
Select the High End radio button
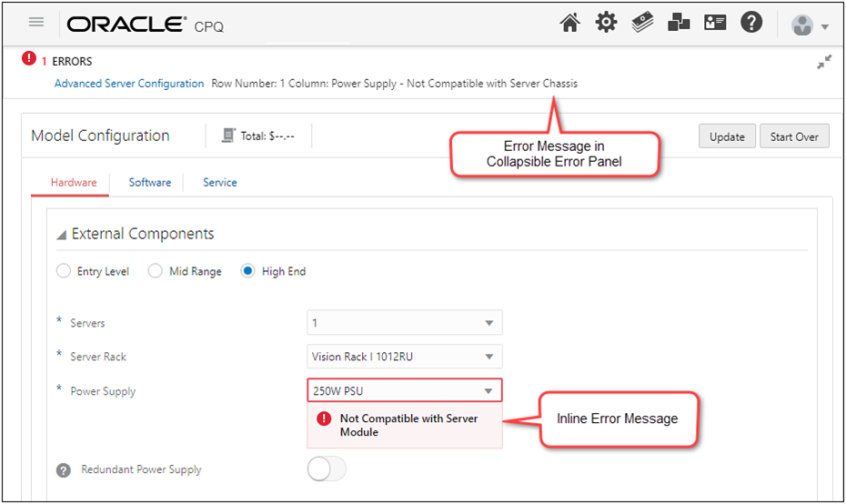[x=247, y=271]
